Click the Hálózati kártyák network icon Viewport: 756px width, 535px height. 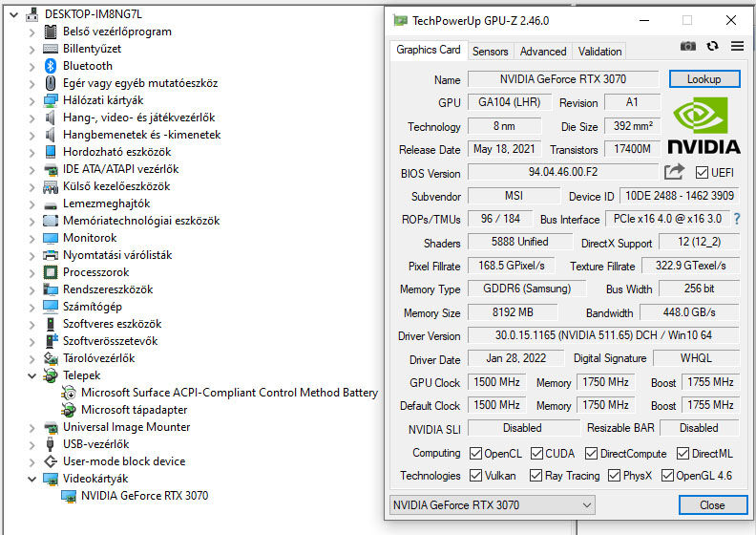pyautogui.click(x=51, y=100)
